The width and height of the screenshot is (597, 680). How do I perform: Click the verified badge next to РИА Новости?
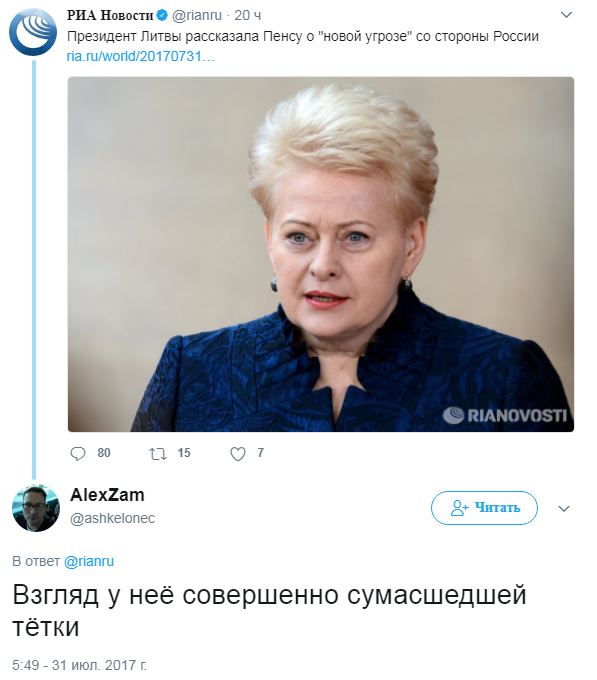tap(162, 16)
